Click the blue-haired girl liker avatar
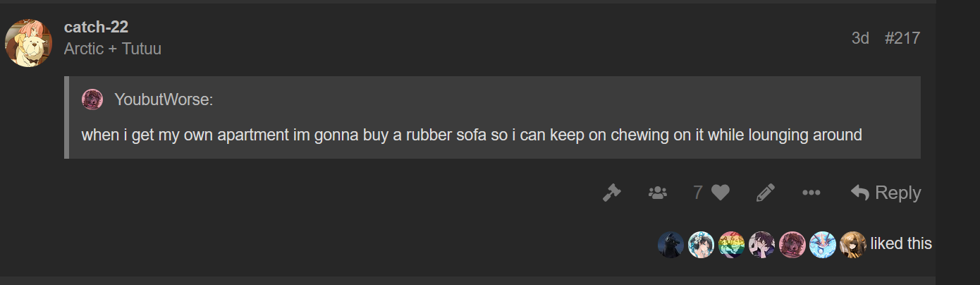The width and height of the screenshot is (980, 285). [822, 244]
